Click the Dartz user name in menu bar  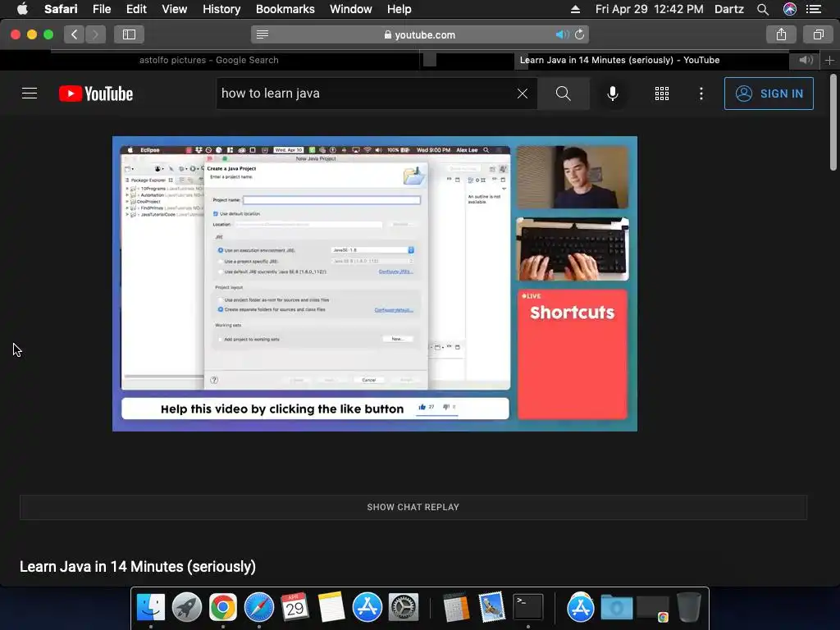click(x=729, y=9)
